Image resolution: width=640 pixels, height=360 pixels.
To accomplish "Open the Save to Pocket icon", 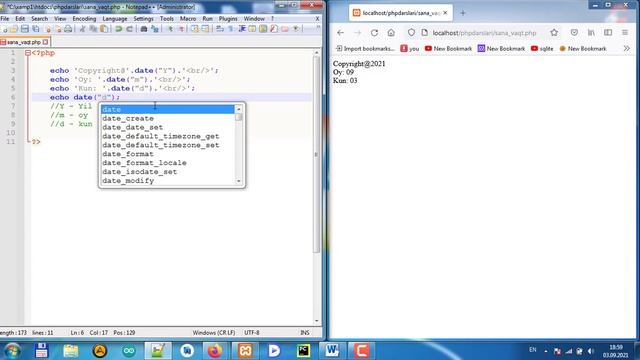I will pos(574,33).
